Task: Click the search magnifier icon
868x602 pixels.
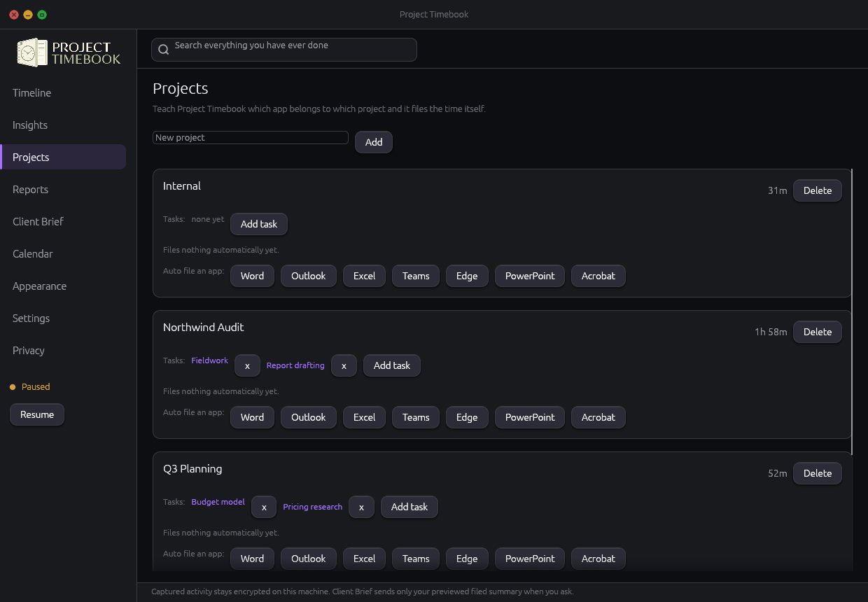Action: tap(164, 50)
